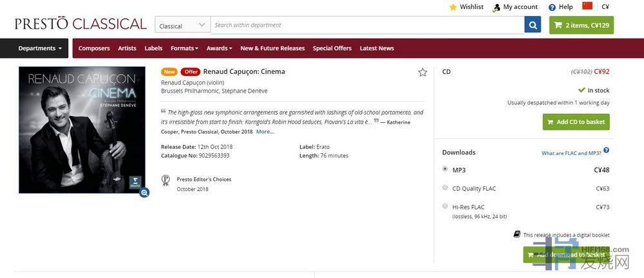Open Help question mark icon
Screen dimensions: 644x278
click(552, 7)
